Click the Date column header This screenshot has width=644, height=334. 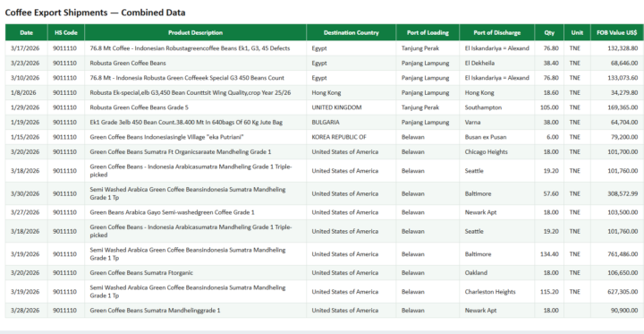(26, 32)
